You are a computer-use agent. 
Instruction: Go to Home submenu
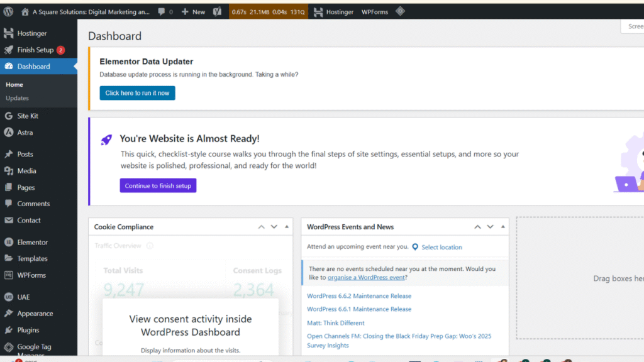pos(14,85)
